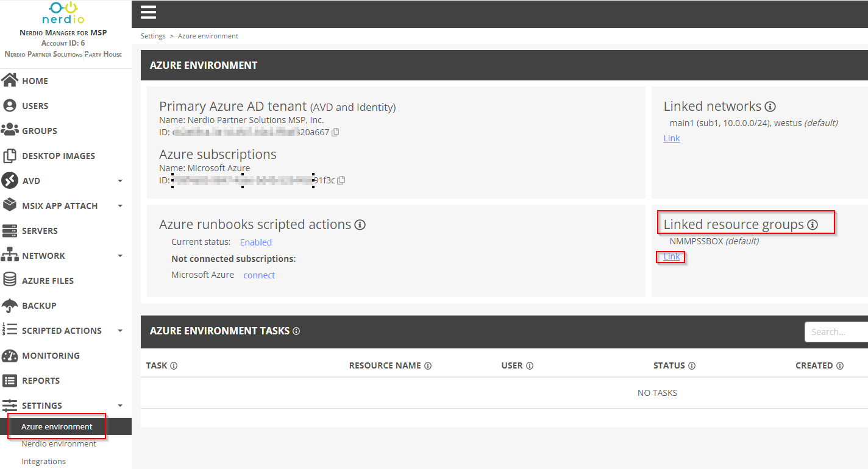The width and height of the screenshot is (868, 469).
Task: Click the Users person icon
Action: pos(10,105)
